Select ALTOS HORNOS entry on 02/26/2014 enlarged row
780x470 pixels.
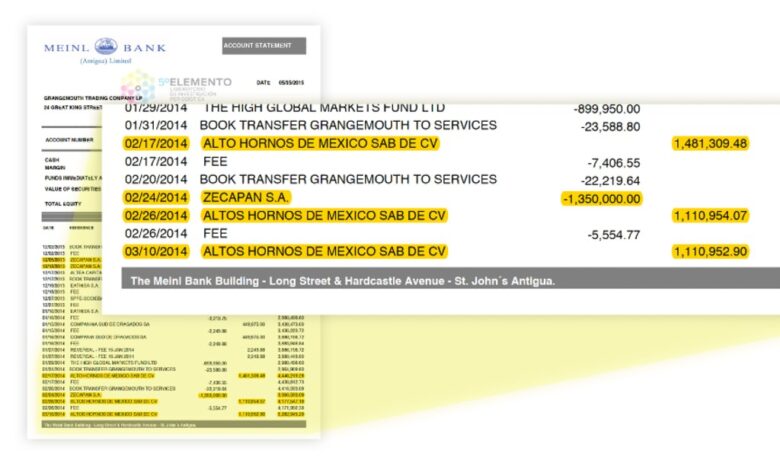324,215
